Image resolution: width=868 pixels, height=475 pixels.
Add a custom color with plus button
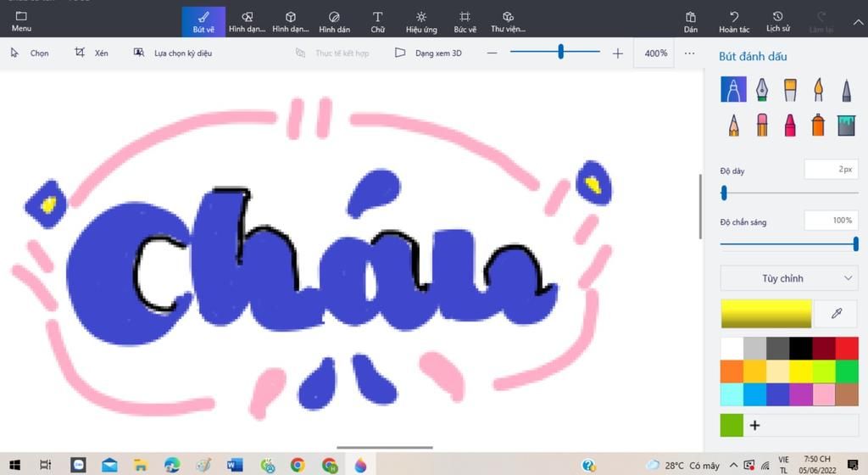[754, 425]
